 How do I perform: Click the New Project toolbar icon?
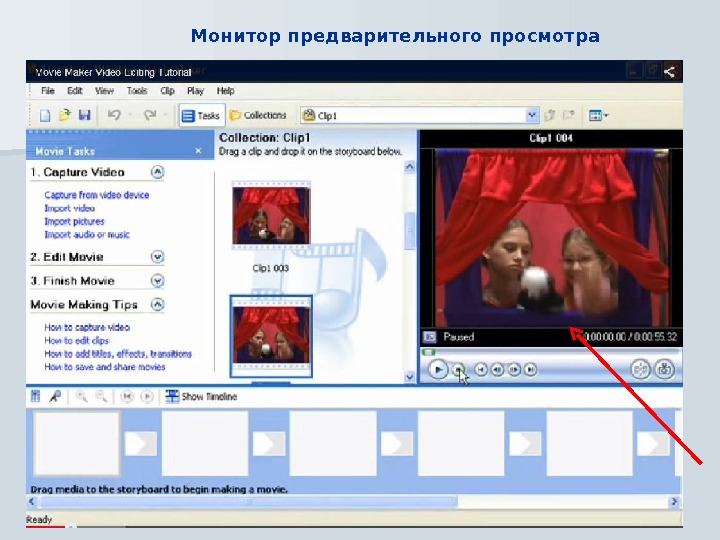click(45, 115)
